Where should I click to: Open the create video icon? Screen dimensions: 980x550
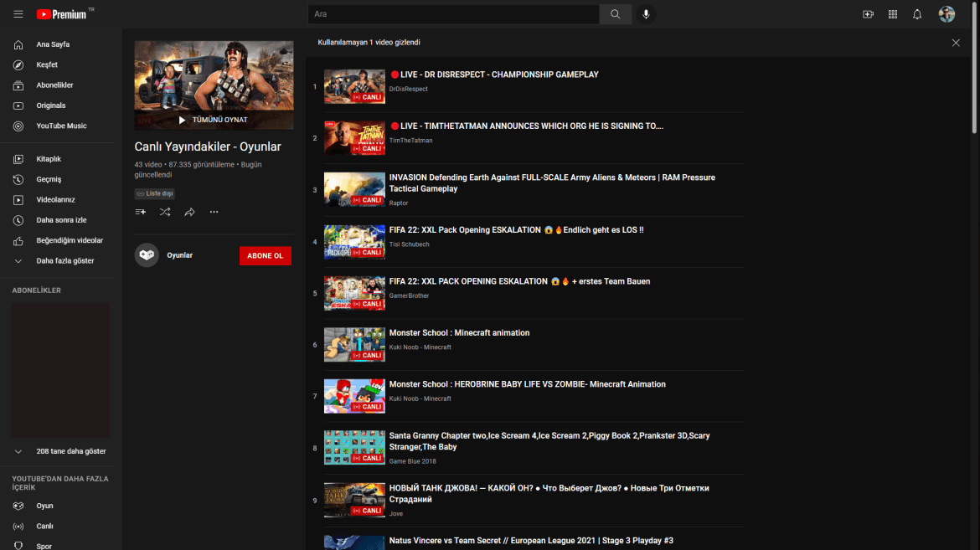pos(868,13)
